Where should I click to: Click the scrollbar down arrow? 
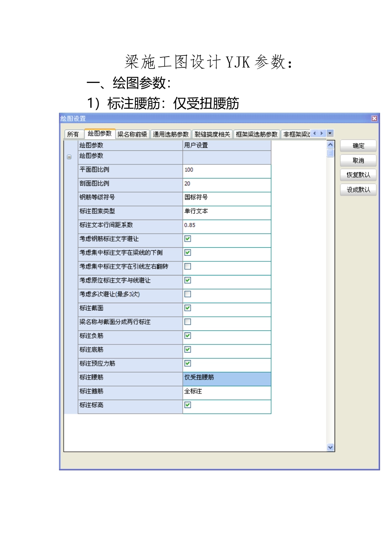pyautogui.click(x=330, y=447)
